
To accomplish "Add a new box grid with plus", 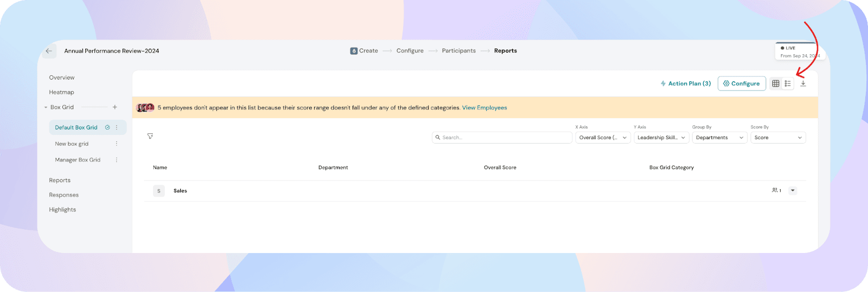I will click(x=114, y=107).
